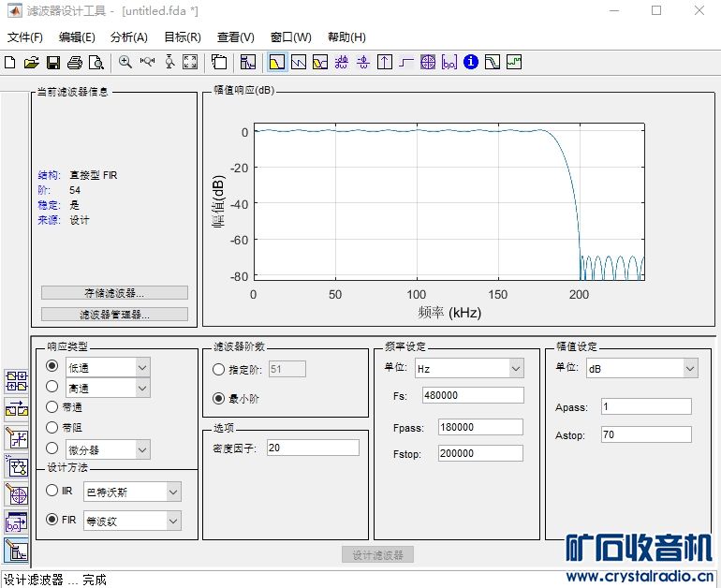Activate the Zoom In magnifier tool
The height and width of the screenshot is (588, 721).
point(125,62)
